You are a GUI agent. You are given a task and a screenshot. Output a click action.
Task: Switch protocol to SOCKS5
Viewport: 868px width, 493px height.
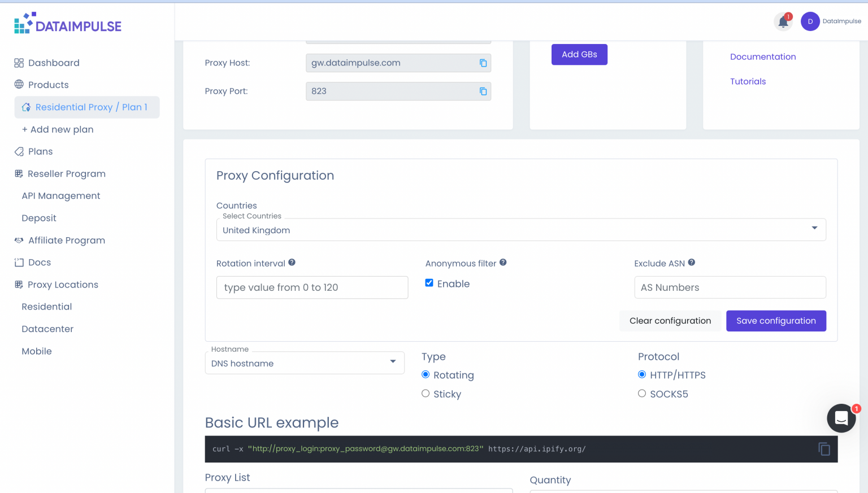point(642,393)
